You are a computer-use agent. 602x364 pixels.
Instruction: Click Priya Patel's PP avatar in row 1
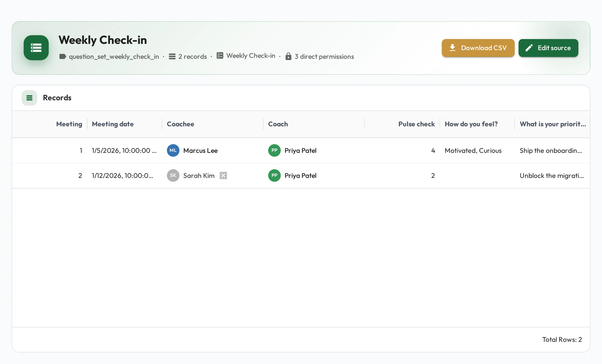tap(274, 150)
